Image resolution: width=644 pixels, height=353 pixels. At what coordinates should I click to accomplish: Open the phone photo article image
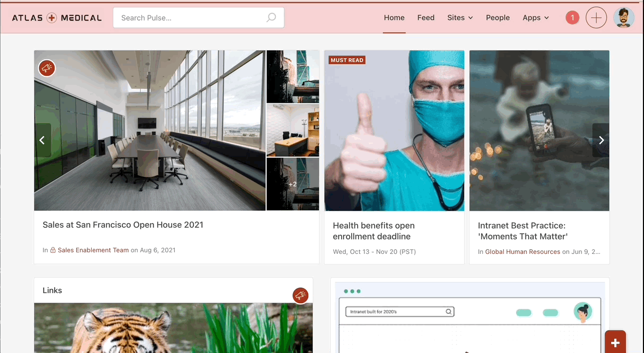[539, 130]
